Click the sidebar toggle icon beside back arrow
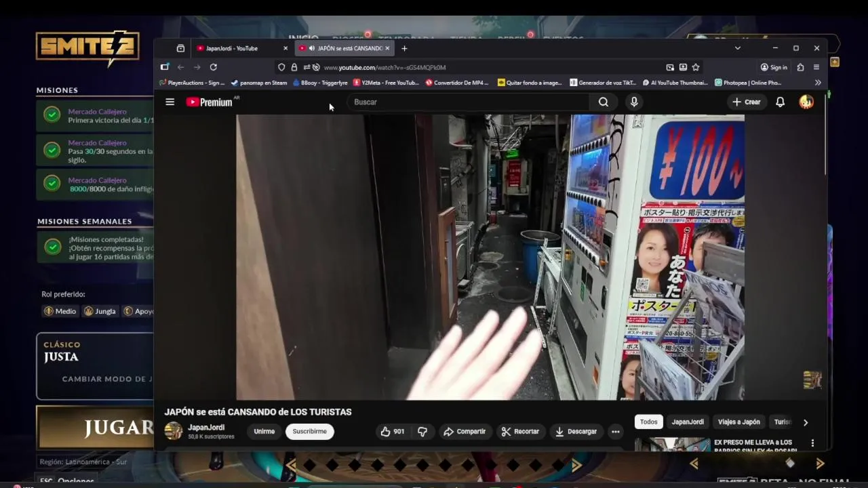 (x=164, y=67)
